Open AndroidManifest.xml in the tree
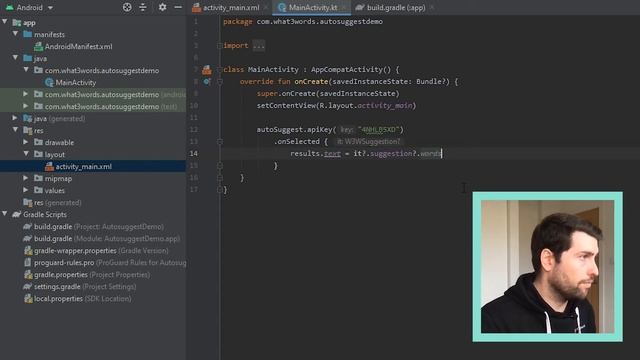640x360 pixels. (x=78, y=47)
